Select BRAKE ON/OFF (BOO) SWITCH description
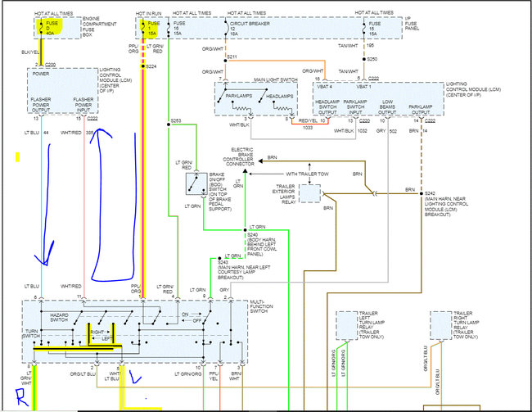The width and height of the screenshot is (532, 412). (x=220, y=192)
